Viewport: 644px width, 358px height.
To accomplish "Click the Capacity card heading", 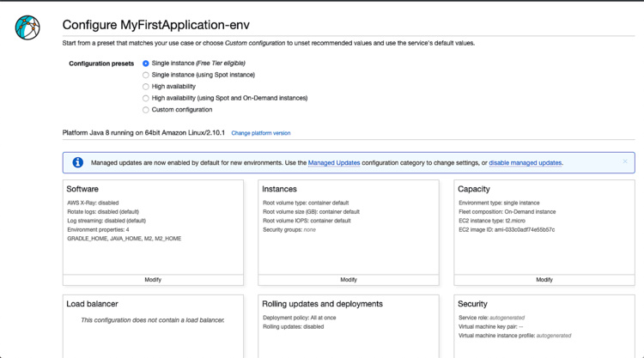I will click(474, 189).
